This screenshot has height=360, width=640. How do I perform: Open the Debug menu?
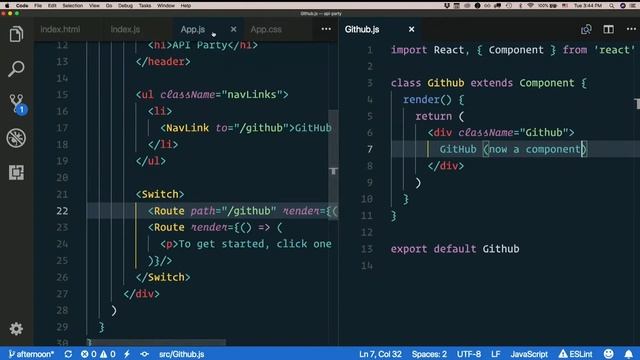point(125,6)
